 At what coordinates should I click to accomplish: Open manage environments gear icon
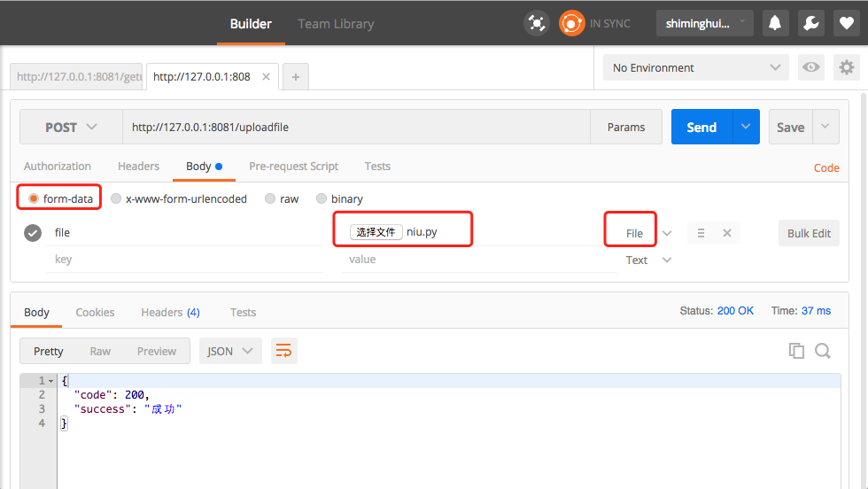pyautogui.click(x=847, y=67)
